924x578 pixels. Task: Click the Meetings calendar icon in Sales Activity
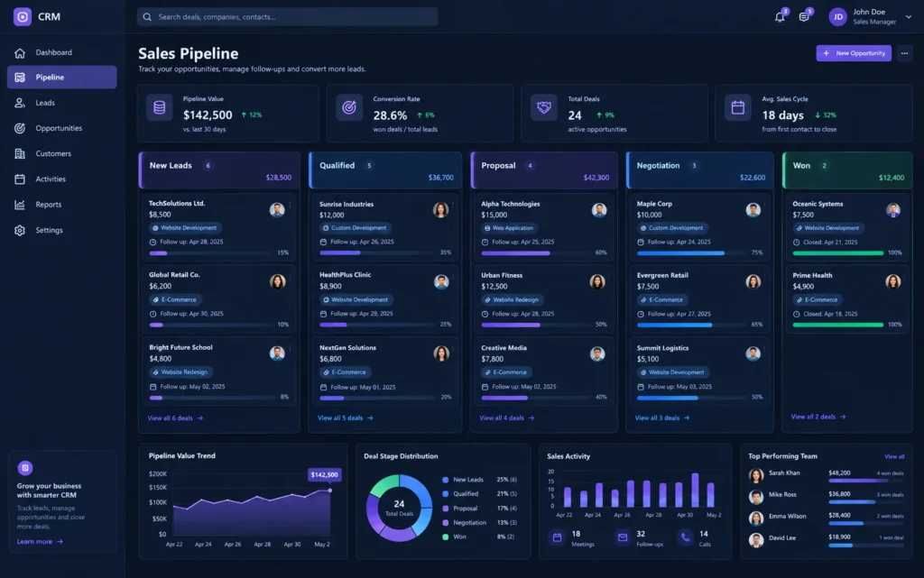(x=557, y=537)
